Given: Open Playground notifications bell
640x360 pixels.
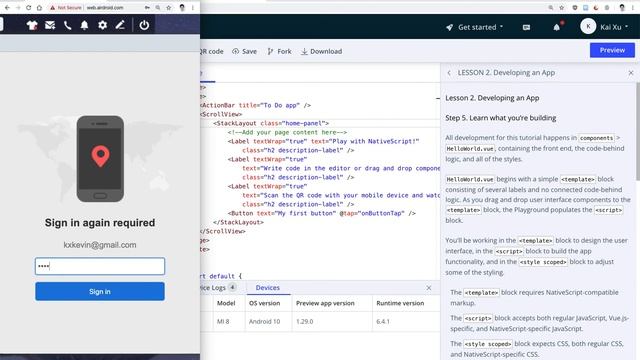Looking at the screenshot, I should click(x=557, y=27).
